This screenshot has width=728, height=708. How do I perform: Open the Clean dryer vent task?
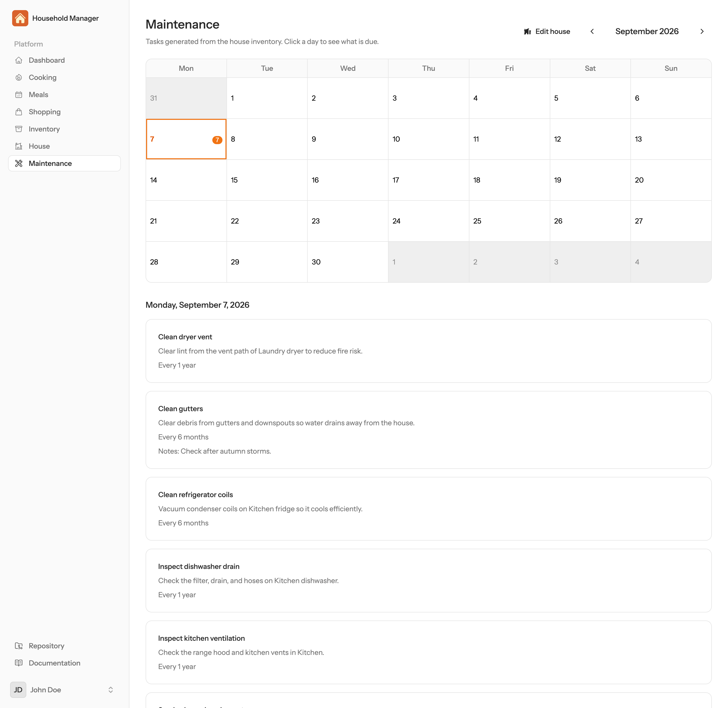tap(428, 351)
